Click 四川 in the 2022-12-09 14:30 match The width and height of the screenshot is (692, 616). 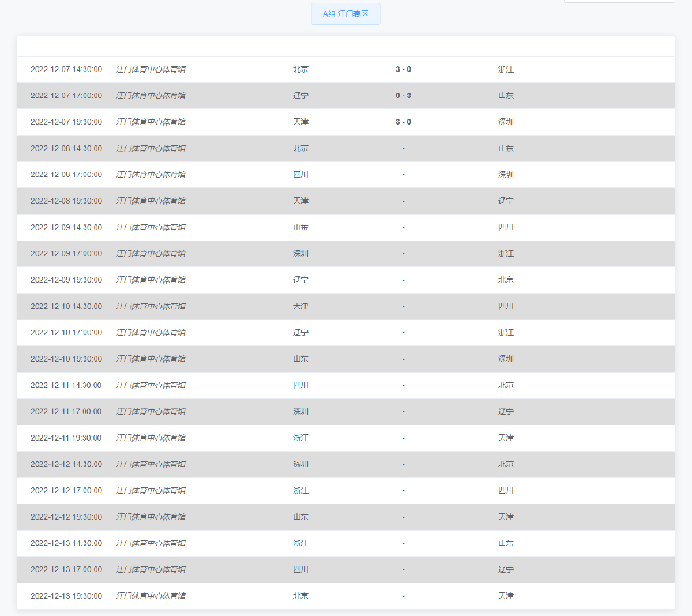[x=506, y=227]
